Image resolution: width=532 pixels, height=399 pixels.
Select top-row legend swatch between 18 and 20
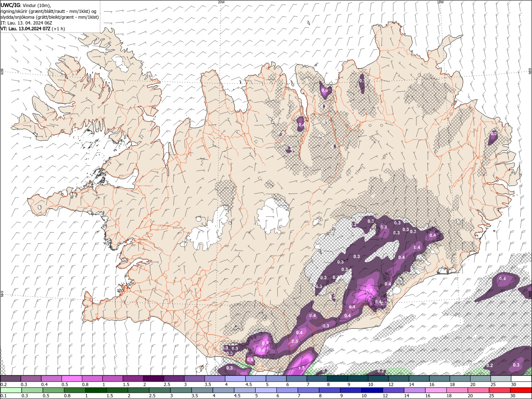[x=461, y=379]
